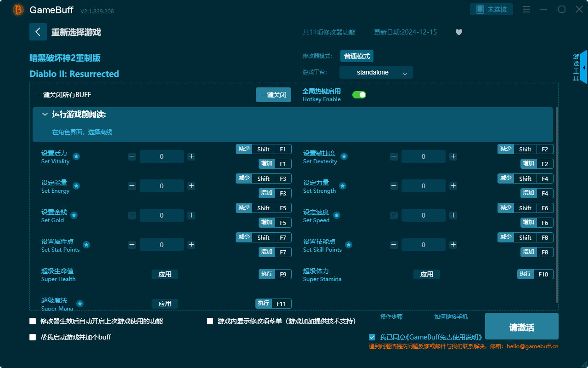The height and width of the screenshot is (368, 588).
Task: Click F5 increase hotkey for Set Gold
Action: tap(275, 223)
